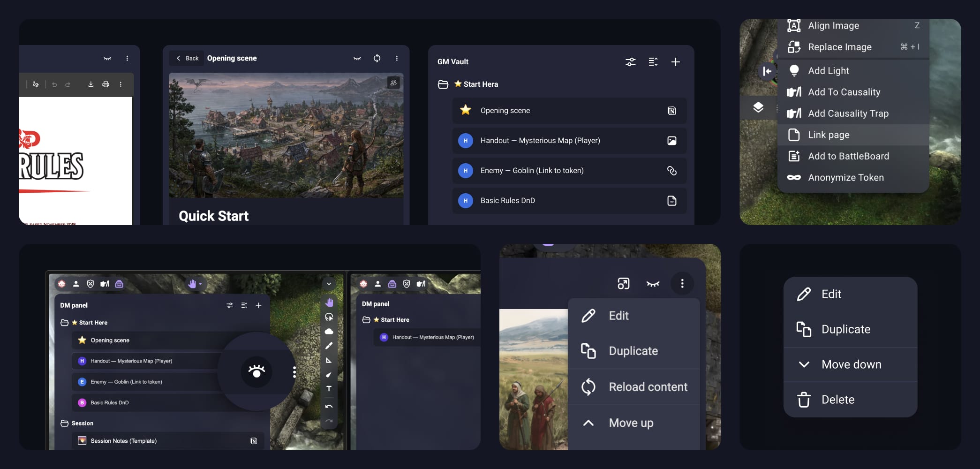The image size is (980, 469).
Task: Select Align Image in the context menu
Action: click(x=853, y=26)
